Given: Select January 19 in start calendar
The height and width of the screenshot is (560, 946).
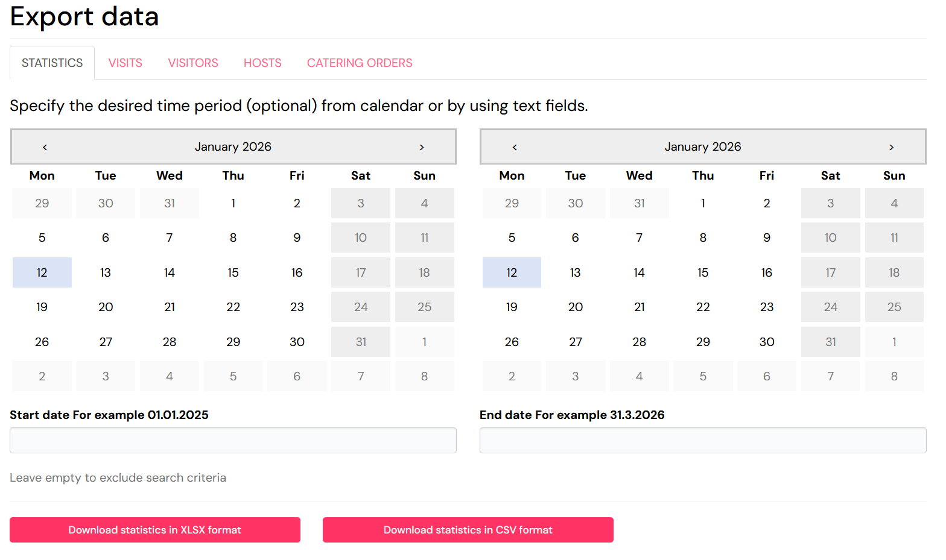Looking at the screenshot, I should tap(42, 307).
